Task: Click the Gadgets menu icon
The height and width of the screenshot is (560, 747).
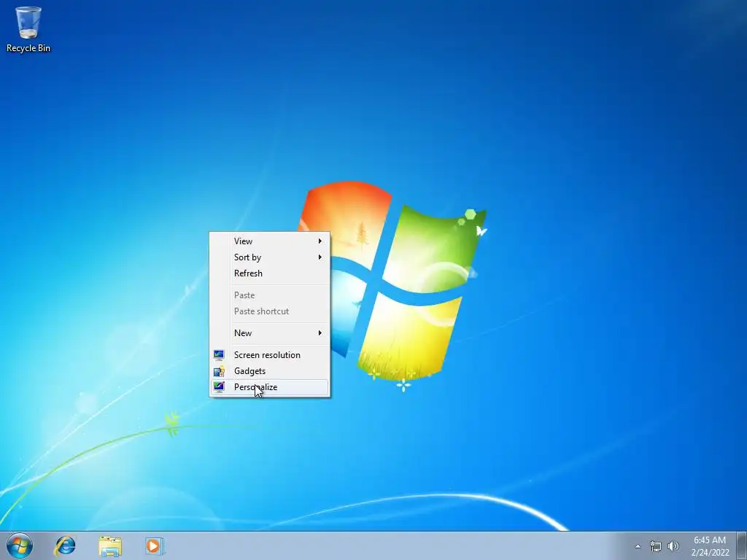Action: coord(219,371)
